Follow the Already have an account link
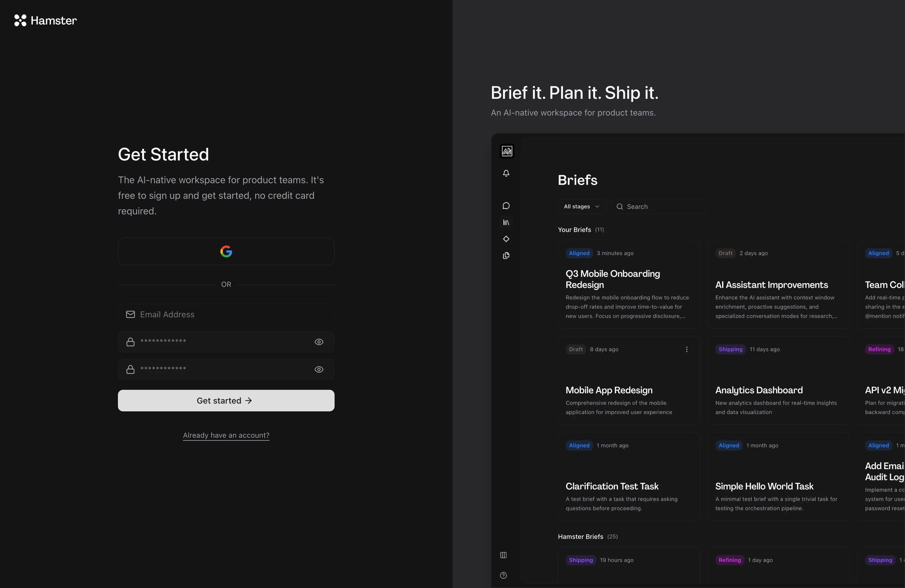The image size is (905, 588). [226, 435]
